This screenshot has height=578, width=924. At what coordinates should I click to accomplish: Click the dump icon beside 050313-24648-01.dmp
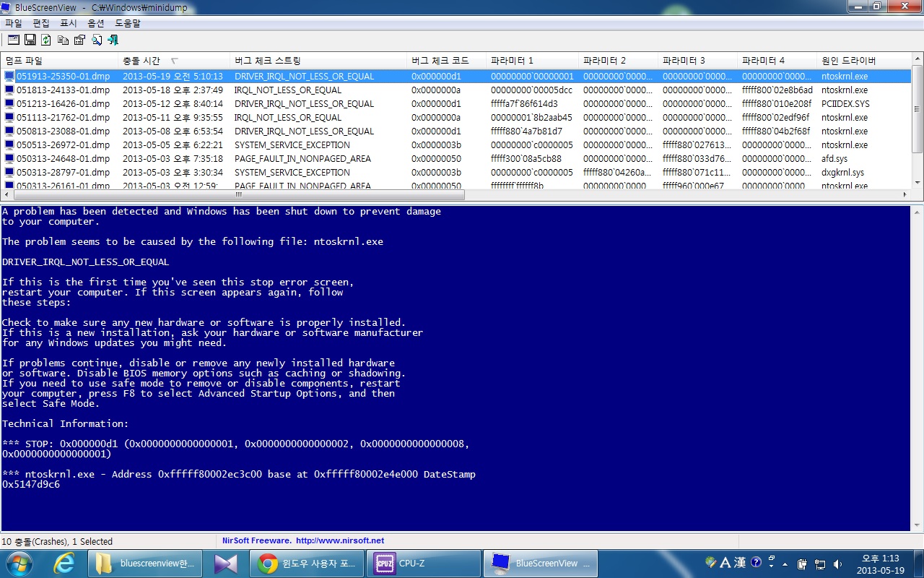tap(9, 158)
